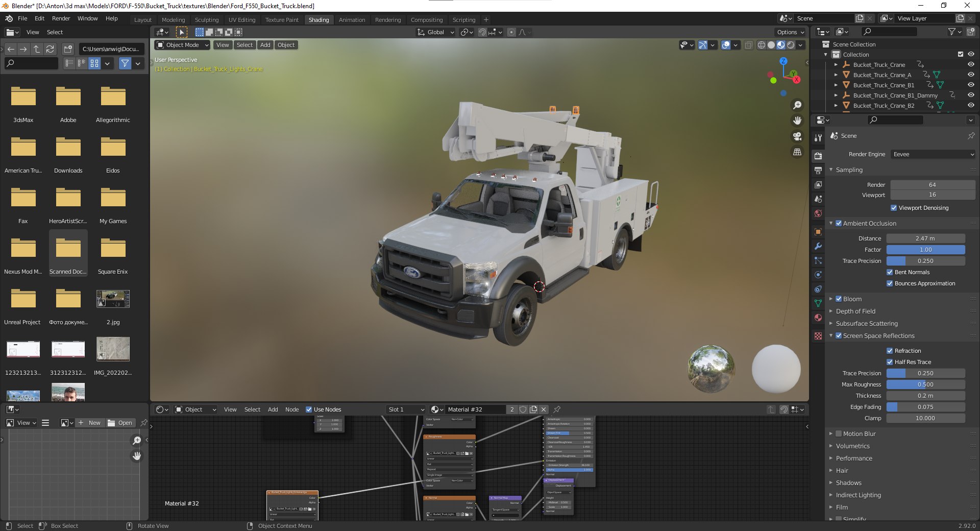Viewport: 980px width, 531px height.
Task: Click the Add menu button in 3D viewport header
Action: [x=265, y=45]
